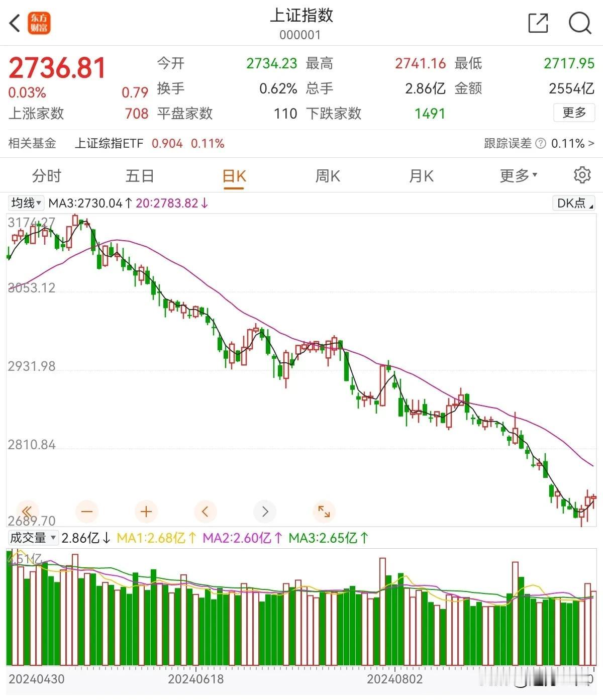603x700 pixels.
Task: Tap the 今开 value 2734.23
Action: (x=272, y=63)
